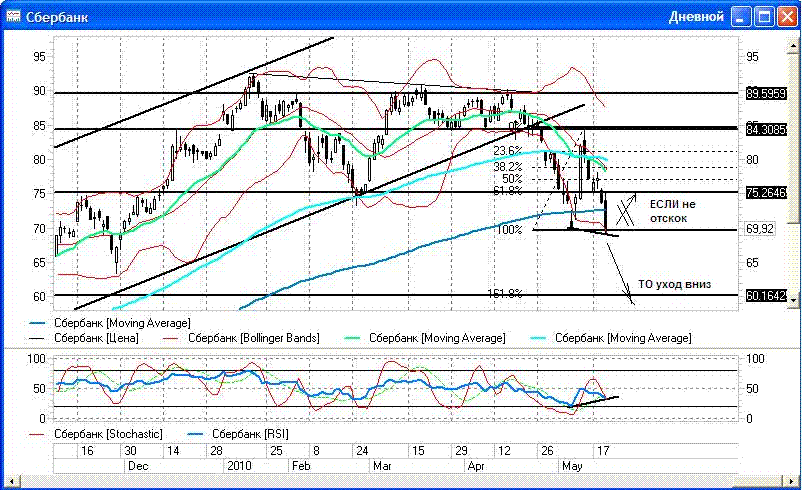
Task: Click the vertical scrollbar up arrow
Action: click(793, 46)
